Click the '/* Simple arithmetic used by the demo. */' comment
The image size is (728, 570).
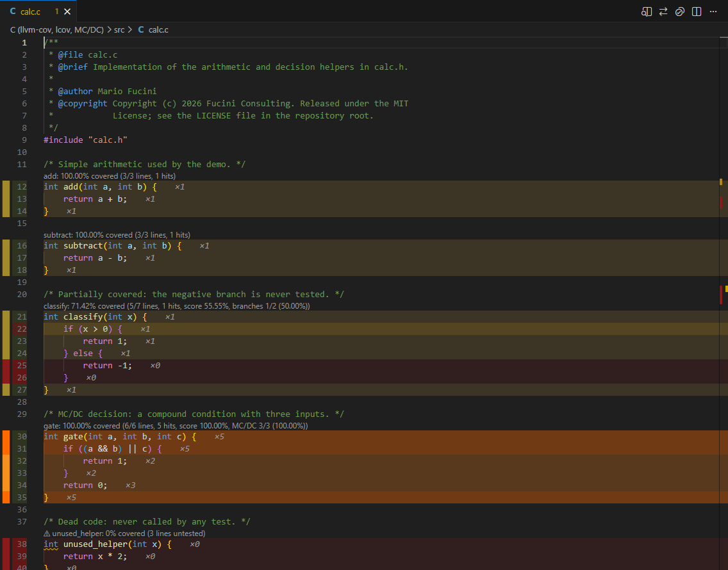[x=144, y=164]
